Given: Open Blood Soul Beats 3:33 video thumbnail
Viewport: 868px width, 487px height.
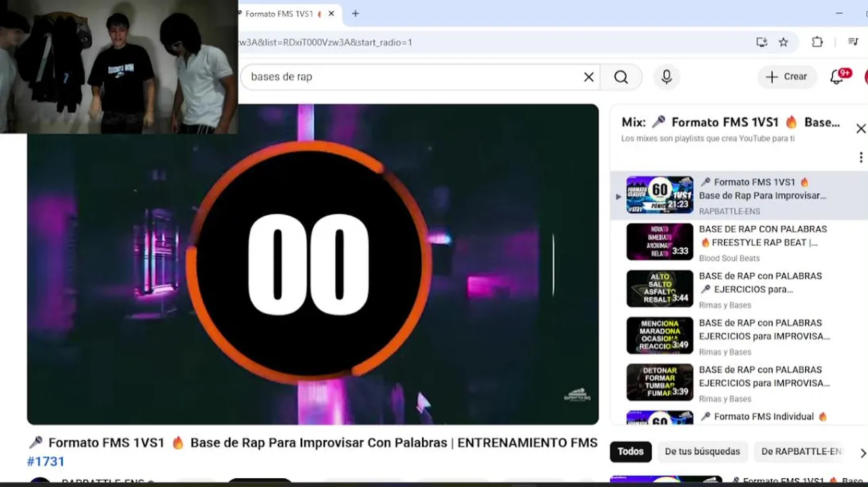Looking at the screenshot, I should click(660, 241).
